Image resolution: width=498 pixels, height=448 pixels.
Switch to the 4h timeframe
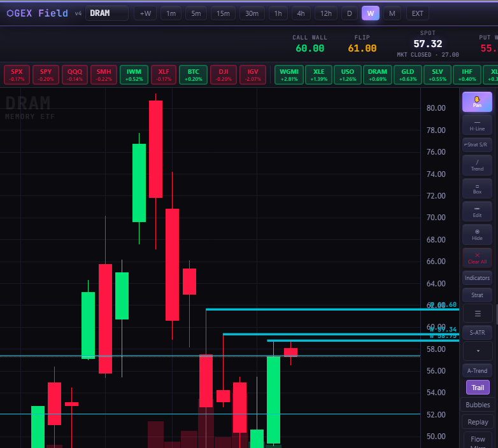click(x=301, y=13)
